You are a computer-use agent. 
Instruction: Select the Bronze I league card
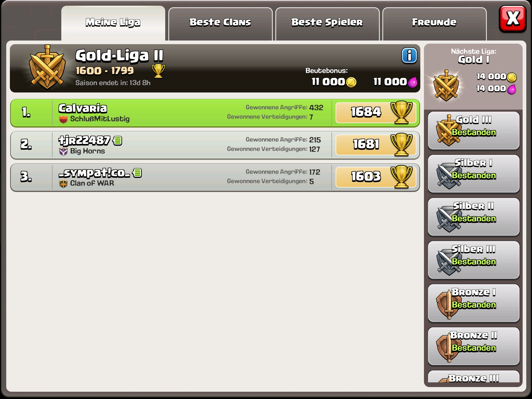coord(474,303)
